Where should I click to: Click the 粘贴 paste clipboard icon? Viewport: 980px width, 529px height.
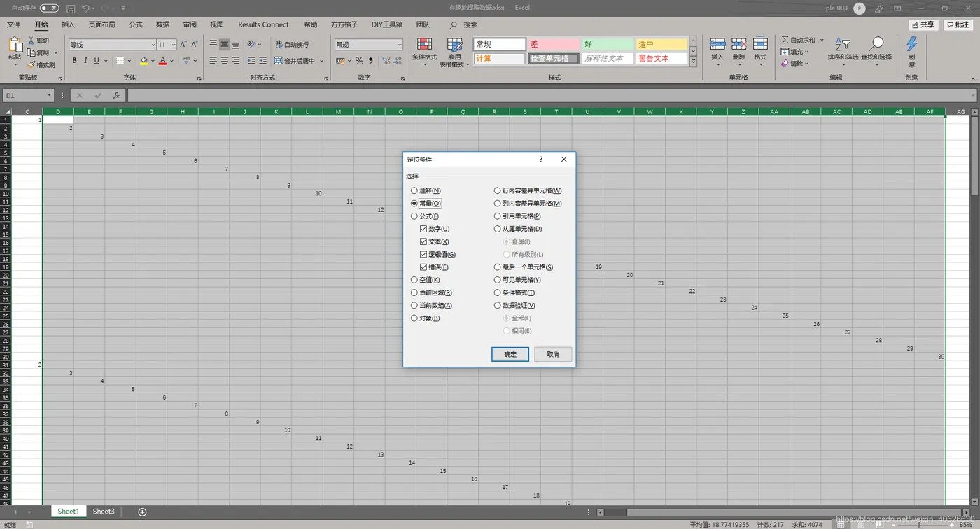coord(15,45)
